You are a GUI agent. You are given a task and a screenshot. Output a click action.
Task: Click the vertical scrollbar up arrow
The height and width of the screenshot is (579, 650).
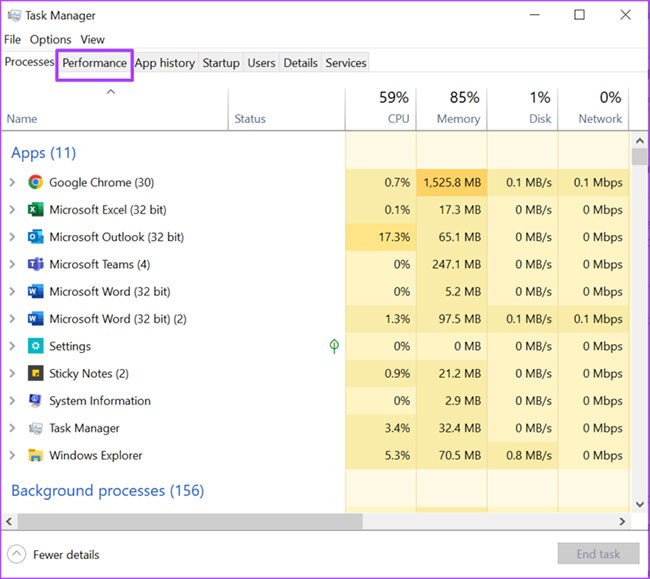click(640, 141)
